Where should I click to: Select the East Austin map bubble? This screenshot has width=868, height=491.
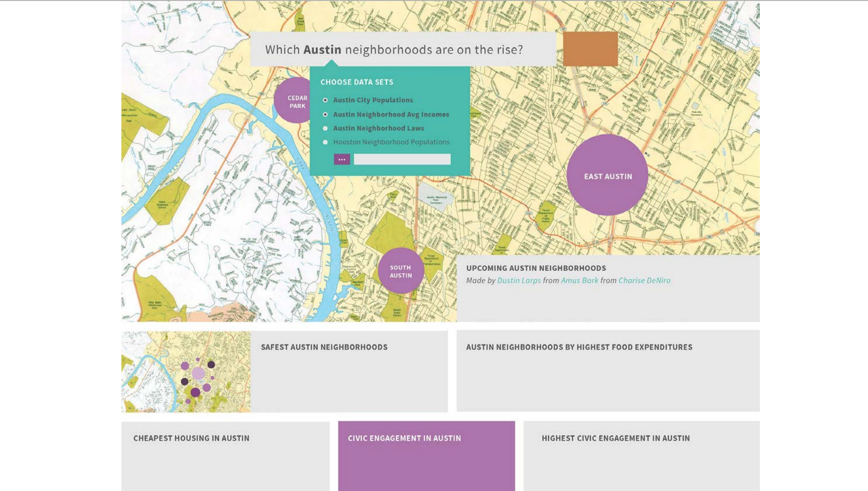(x=607, y=176)
